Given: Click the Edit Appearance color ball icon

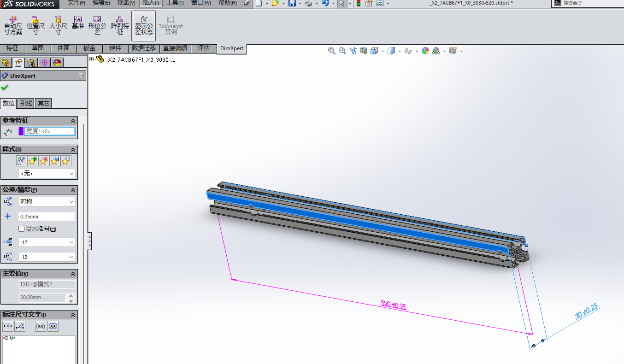Looking at the screenshot, I should tap(425, 51).
